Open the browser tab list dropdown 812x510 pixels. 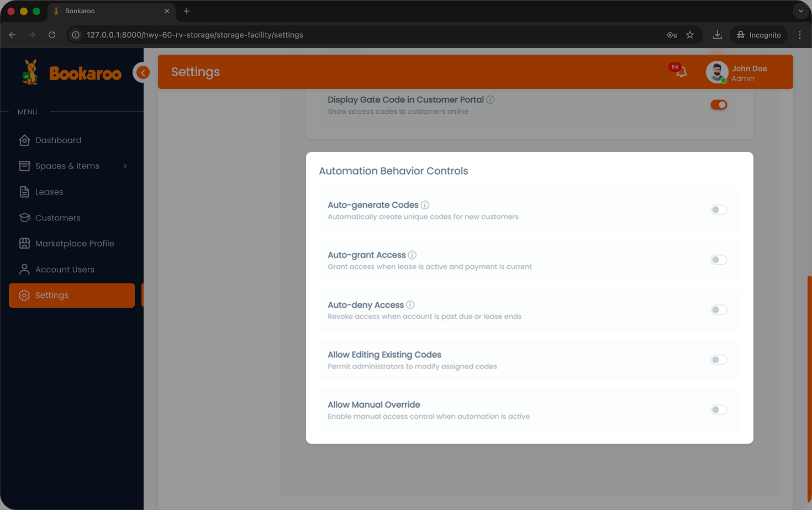800,11
